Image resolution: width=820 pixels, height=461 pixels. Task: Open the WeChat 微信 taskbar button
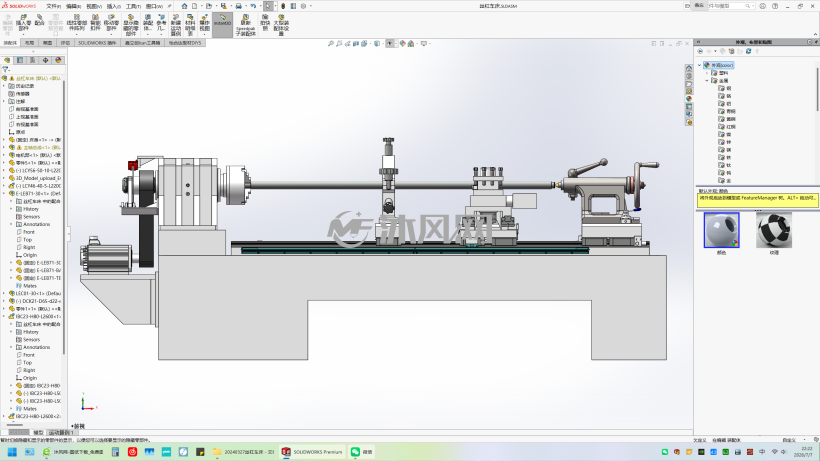click(x=361, y=452)
